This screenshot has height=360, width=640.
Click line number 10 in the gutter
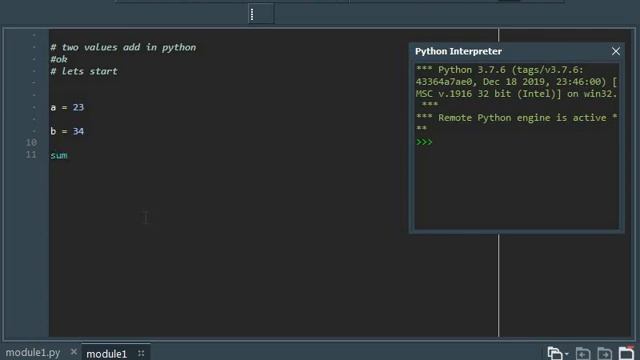click(31, 142)
